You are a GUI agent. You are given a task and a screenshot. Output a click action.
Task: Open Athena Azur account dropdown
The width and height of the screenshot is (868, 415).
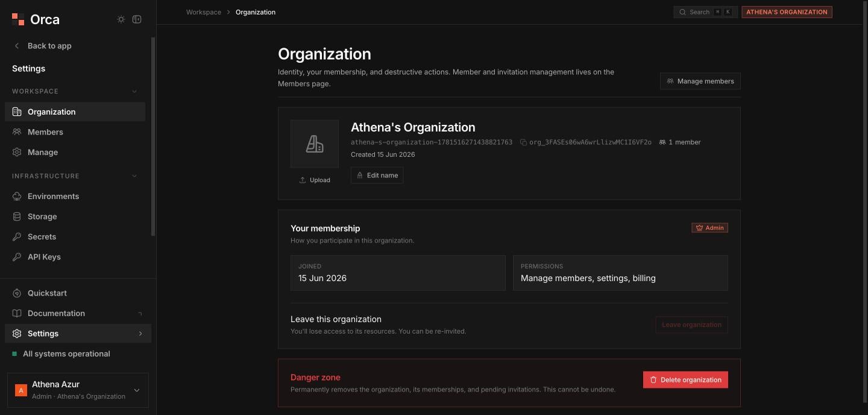[78, 390]
